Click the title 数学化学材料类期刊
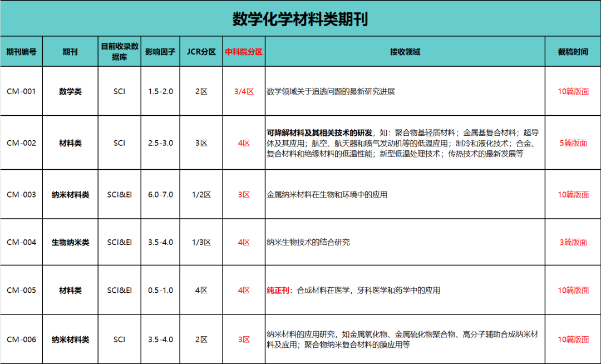 (x=300, y=19)
